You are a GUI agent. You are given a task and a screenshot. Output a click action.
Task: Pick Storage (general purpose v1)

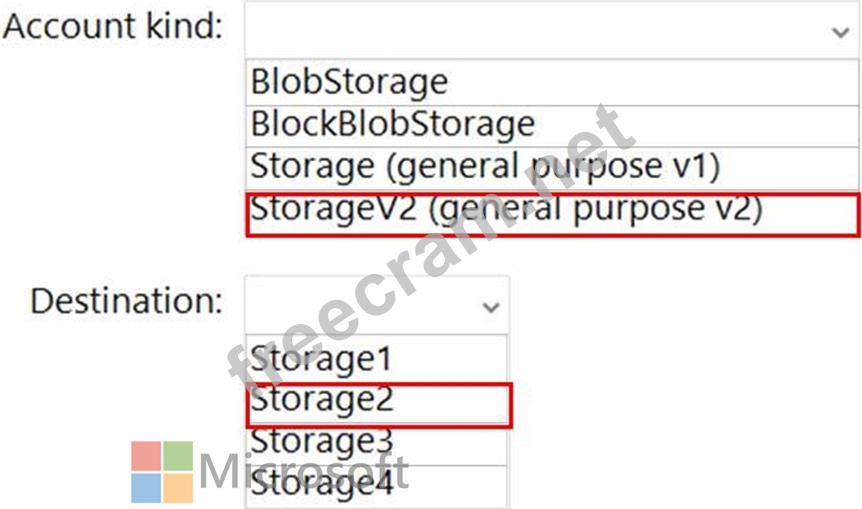484,166
